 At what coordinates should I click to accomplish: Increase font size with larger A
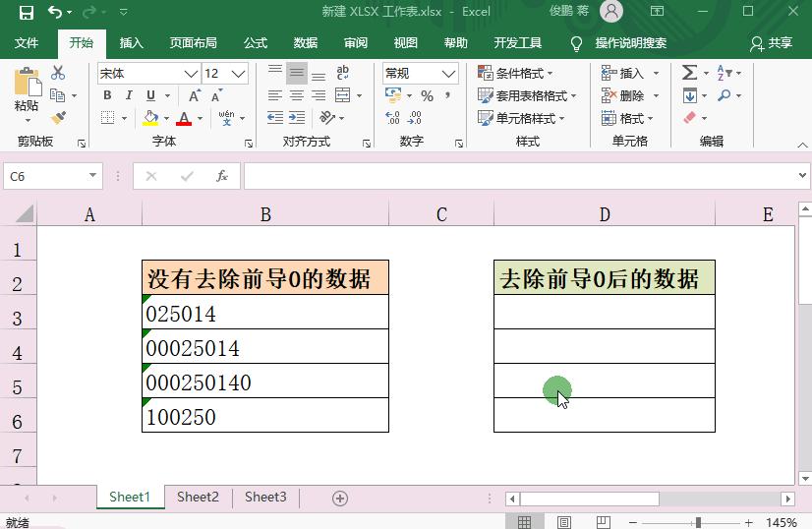point(195,95)
